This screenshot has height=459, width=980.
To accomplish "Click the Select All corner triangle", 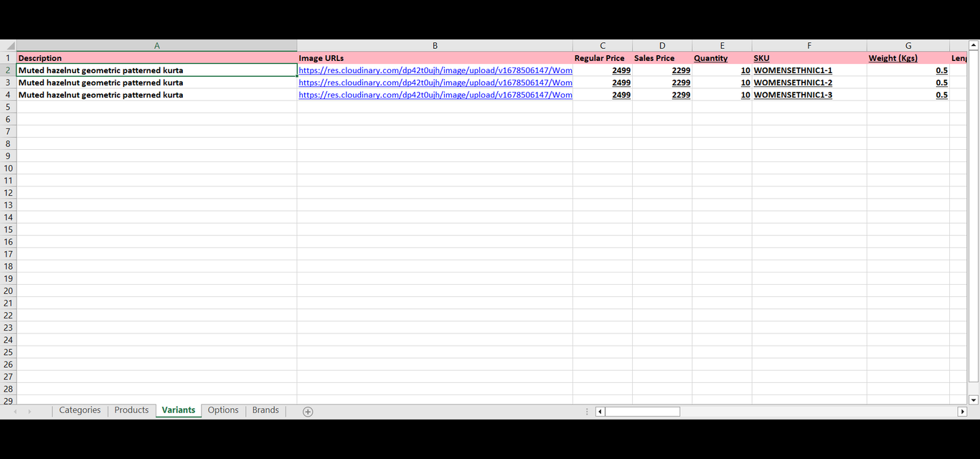I will (x=10, y=46).
